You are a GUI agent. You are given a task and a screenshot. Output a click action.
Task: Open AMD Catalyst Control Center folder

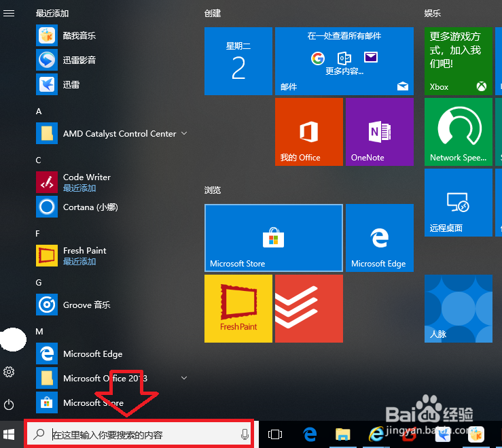pos(111,133)
